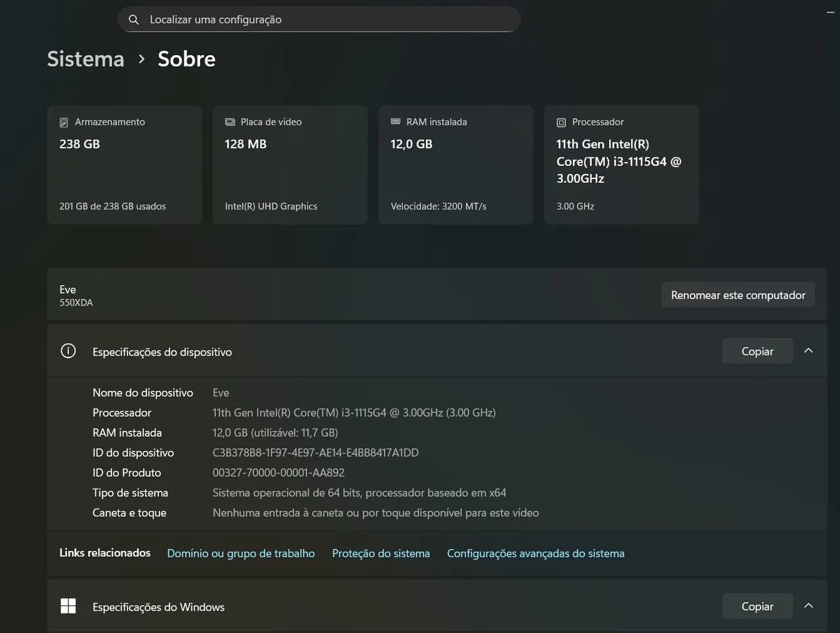The image size is (840, 633).
Task: Focus the Localizar uma configuração search field
Action: click(x=328, y=20)
